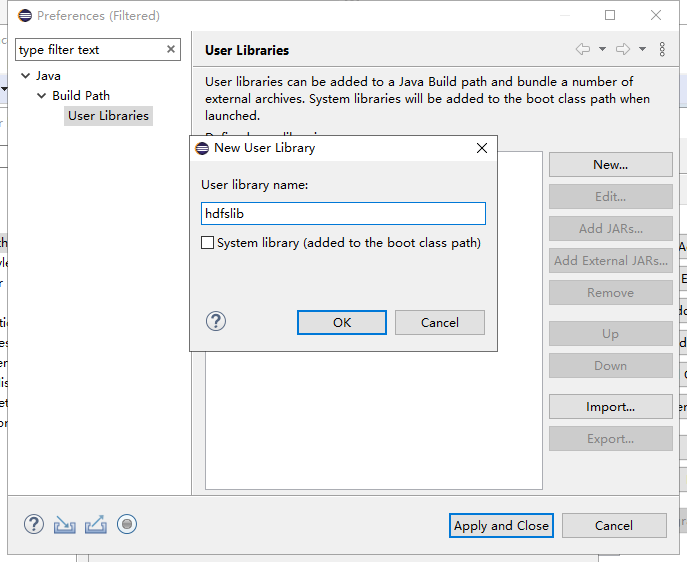
Task: Cancel the New User Library dialog
Action: 439,322
